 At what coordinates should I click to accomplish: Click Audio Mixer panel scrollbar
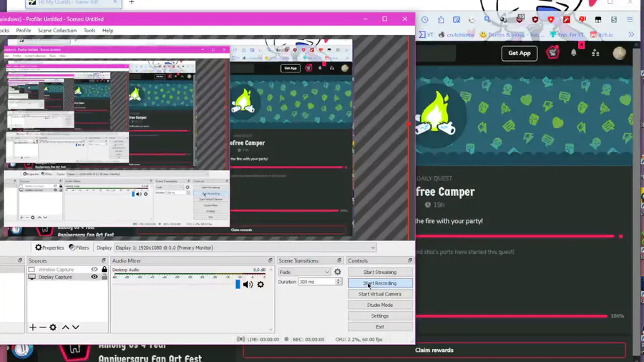click(x=271, y=299)
